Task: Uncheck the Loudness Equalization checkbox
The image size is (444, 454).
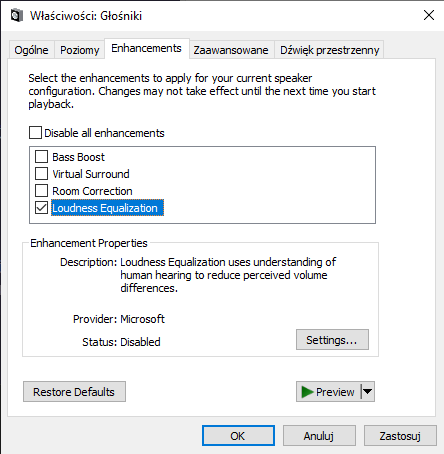Action: [41, 208]
